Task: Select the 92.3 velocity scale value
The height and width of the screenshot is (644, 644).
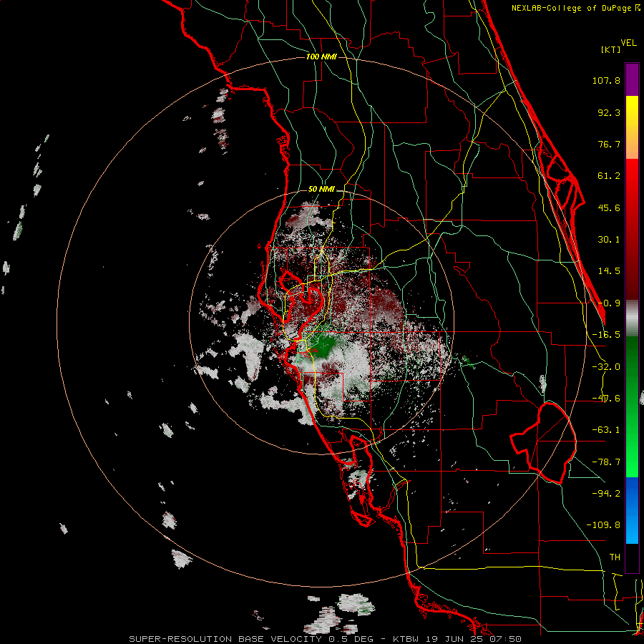Action: pos(609,112)
